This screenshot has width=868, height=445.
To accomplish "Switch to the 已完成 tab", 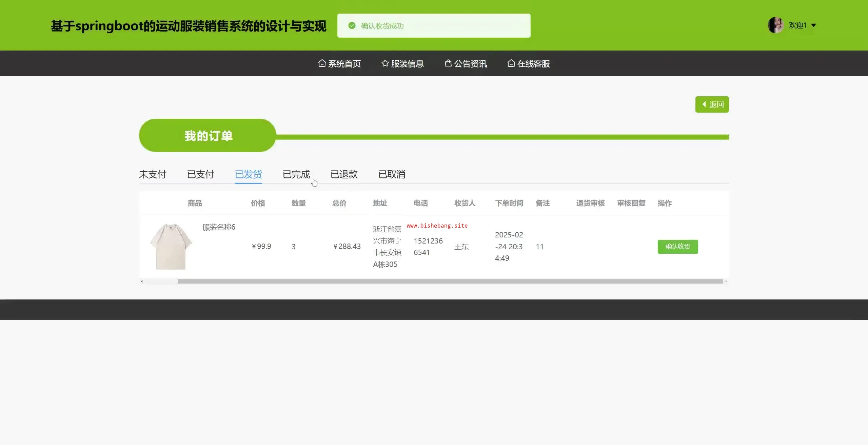I will (x=296, y=174).
